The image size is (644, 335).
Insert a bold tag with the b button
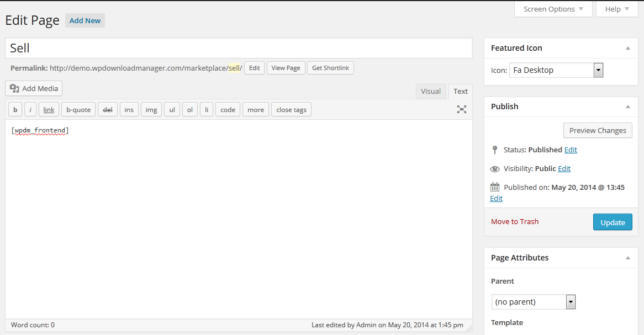coord(14,109)
